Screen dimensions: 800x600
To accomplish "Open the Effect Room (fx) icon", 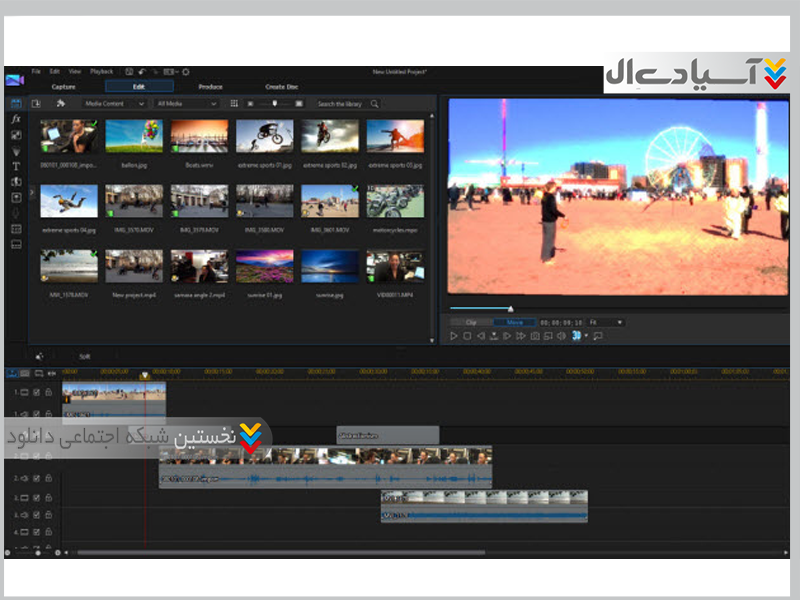I will point(16,119).
